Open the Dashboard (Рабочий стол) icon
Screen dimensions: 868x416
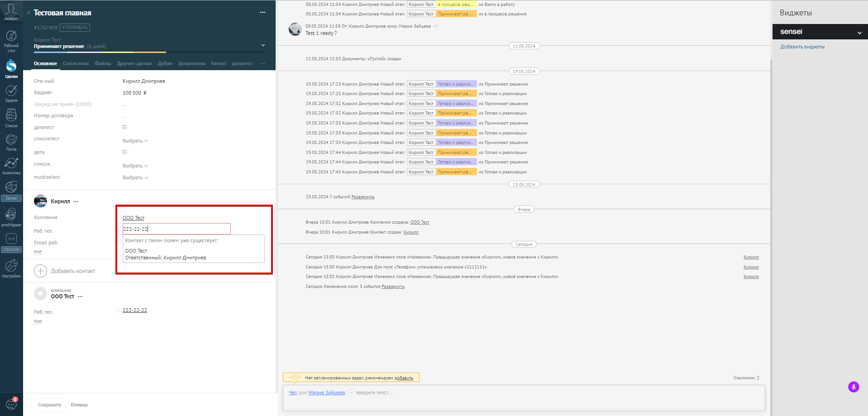coord(11,36)
